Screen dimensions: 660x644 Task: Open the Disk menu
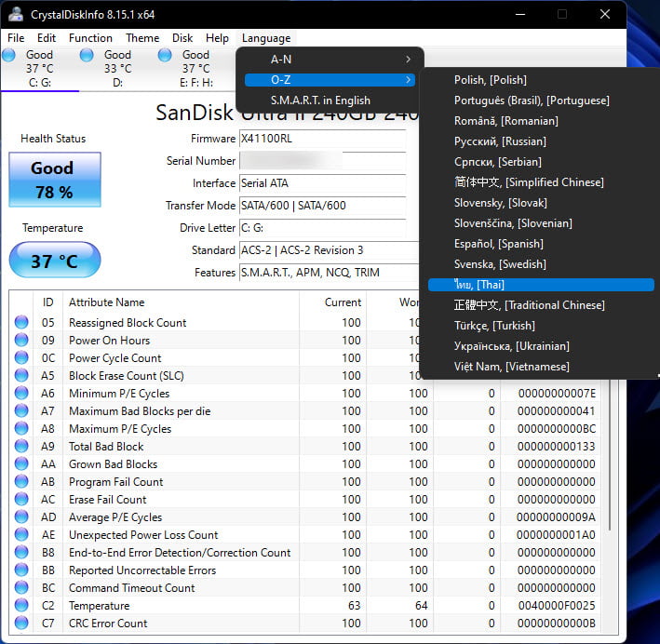tap(182, 38)
